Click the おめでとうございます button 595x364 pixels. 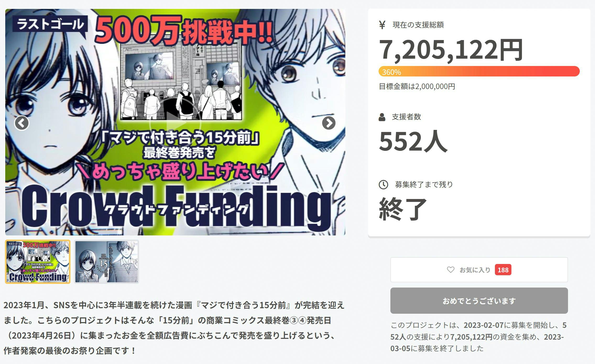tap(479, 301)
